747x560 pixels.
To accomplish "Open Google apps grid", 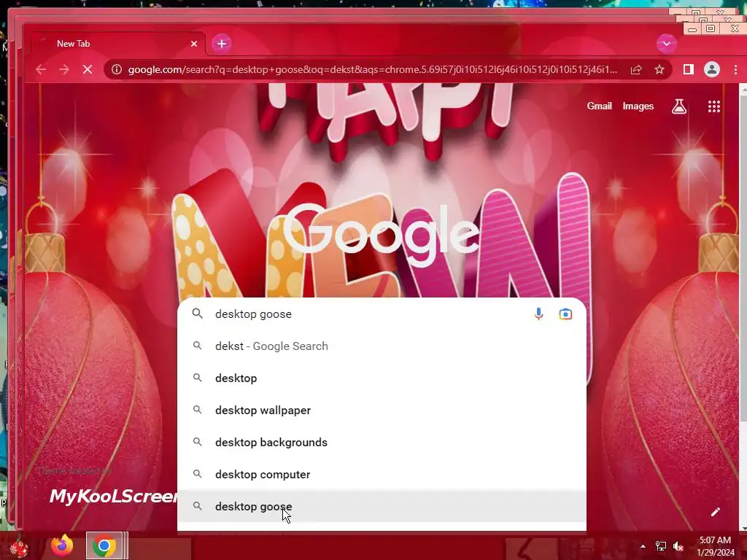I will 713,106.
